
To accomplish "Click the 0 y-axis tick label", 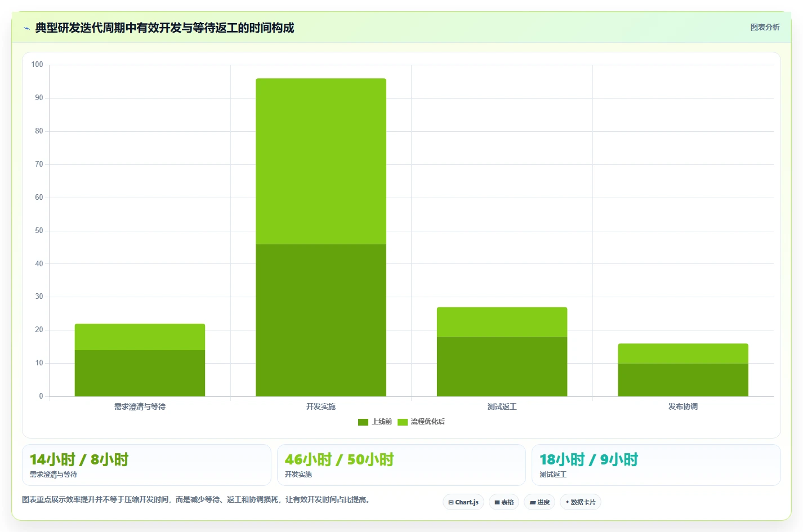I will click(41, 396).
